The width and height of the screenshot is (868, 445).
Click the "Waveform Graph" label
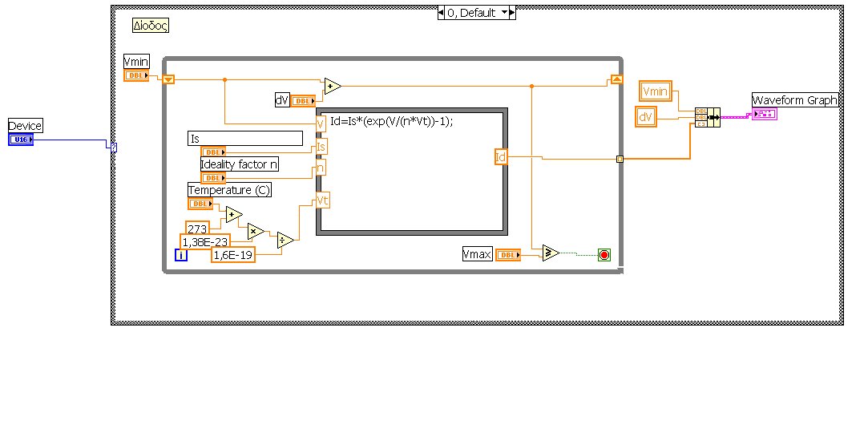[x=795, y=100]
